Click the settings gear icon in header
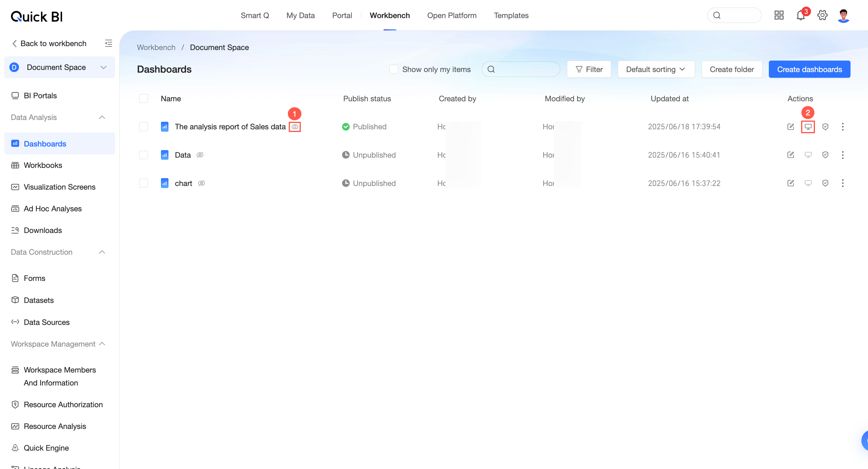The image size is (868, 469). [822, 15]
